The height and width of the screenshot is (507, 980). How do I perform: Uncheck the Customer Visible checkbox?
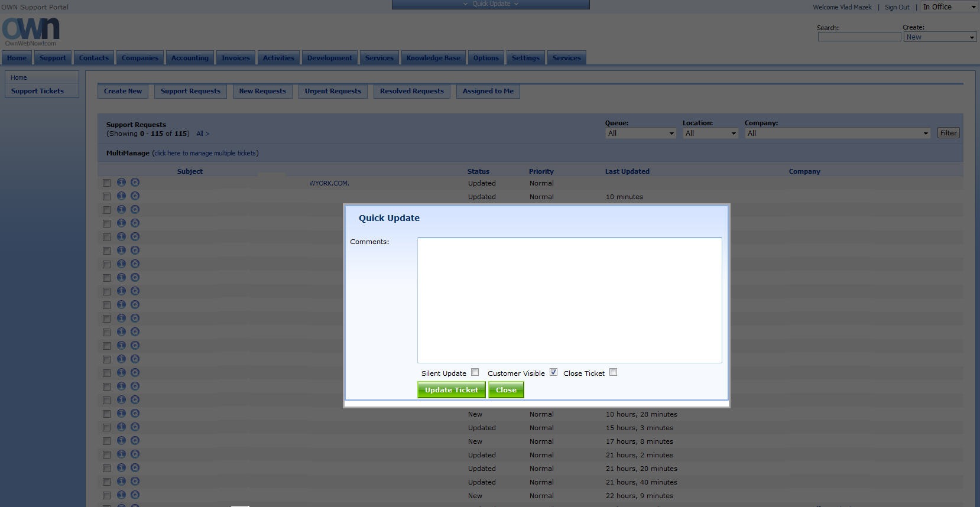point(553,372)
